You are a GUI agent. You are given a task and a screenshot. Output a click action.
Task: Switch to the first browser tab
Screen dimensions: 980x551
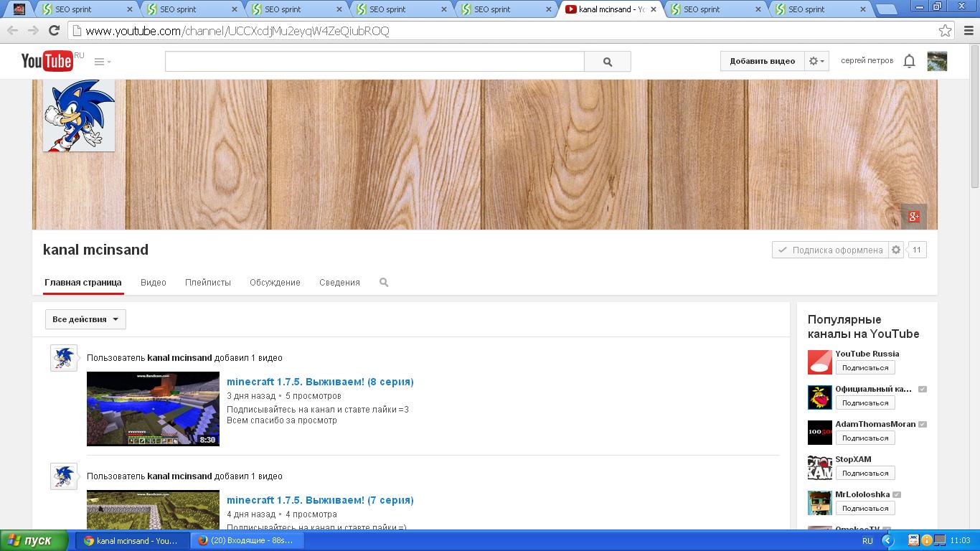point(19,9)
